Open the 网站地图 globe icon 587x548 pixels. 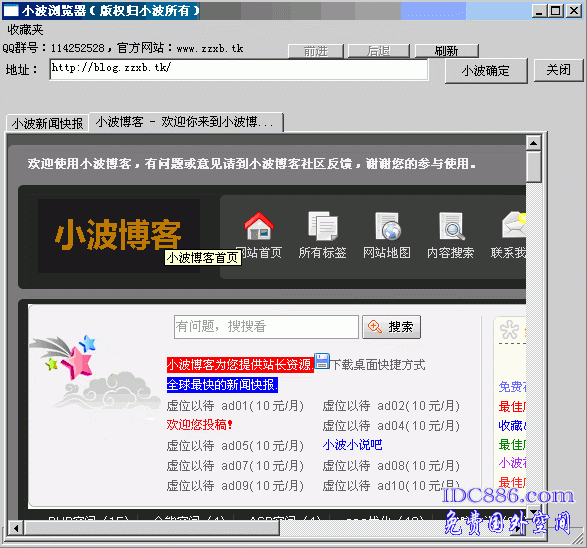(388, 226)
